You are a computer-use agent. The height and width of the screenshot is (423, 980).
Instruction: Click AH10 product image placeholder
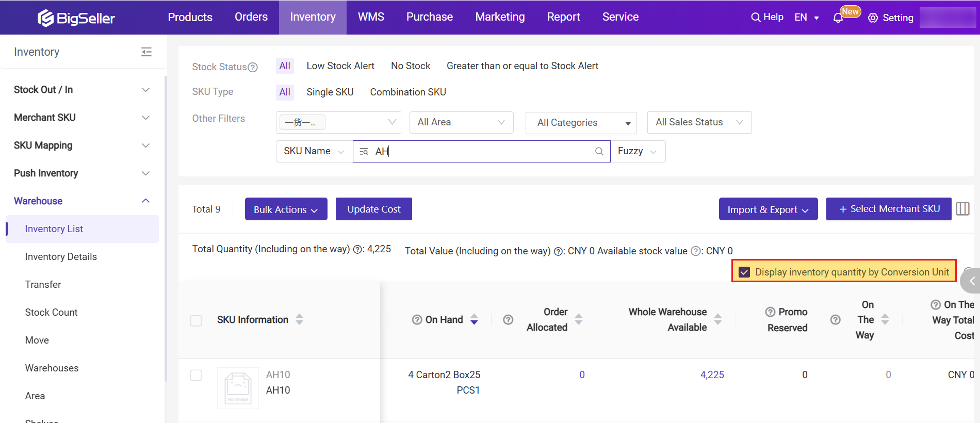pos(238,388)
